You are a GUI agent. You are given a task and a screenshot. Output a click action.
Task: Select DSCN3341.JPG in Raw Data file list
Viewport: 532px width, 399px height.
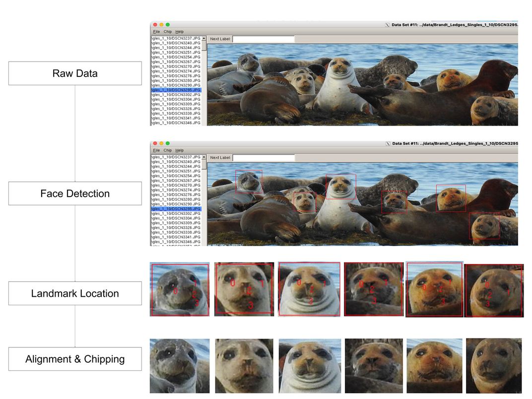point(176,119)
